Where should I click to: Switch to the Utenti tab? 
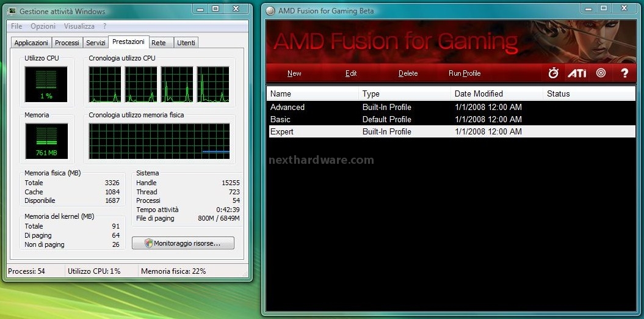pos(186,43)
